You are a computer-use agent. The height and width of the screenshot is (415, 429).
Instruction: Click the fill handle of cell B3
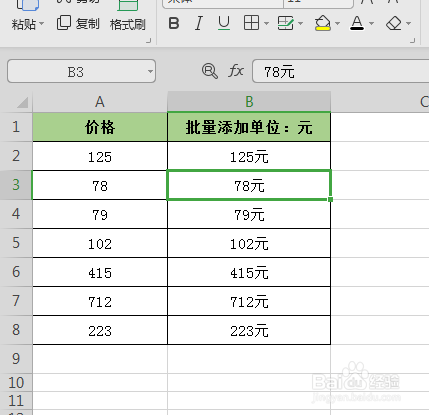tap(330, 199)
